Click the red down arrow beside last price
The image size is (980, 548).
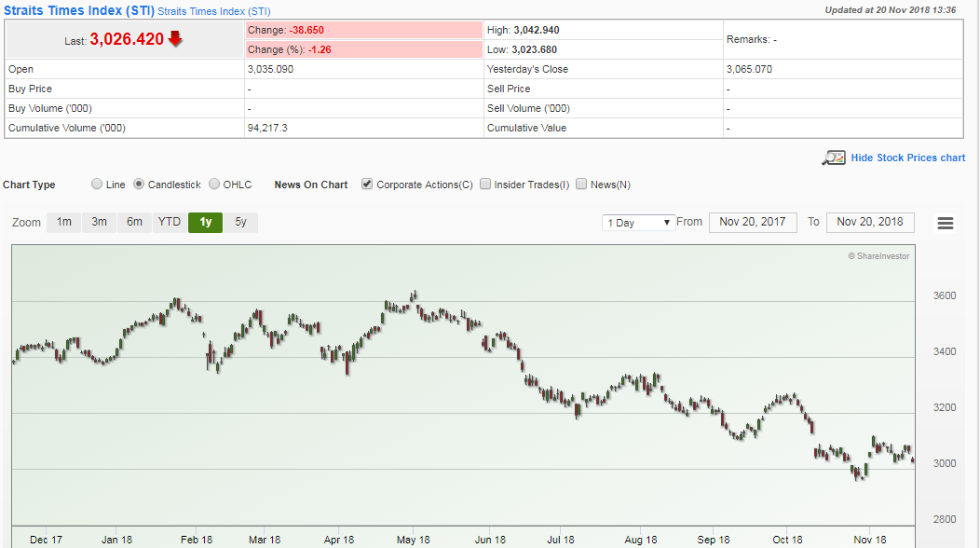click(x=175, y=39)
